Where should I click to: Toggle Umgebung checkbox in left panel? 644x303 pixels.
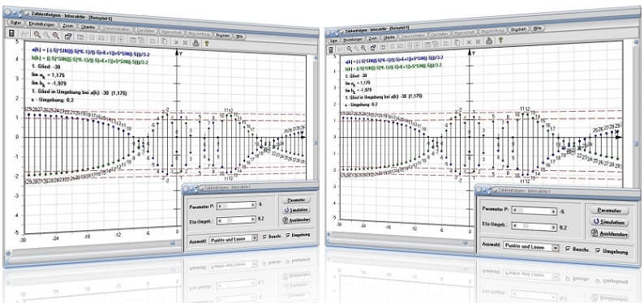click(288, 235)
